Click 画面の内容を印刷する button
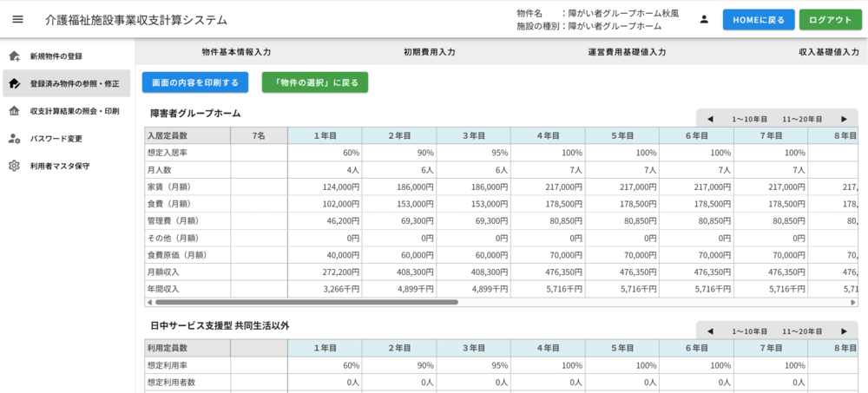This screenshot has height=393, width=868. click(195, 82)
